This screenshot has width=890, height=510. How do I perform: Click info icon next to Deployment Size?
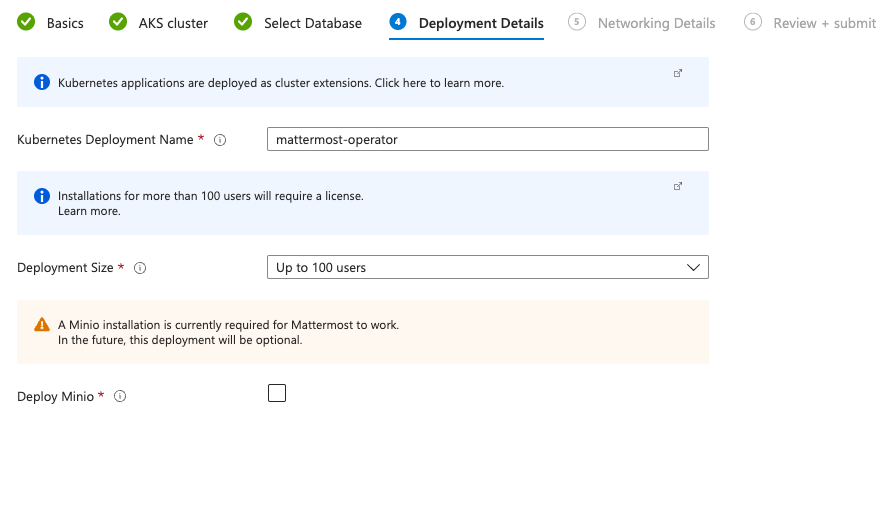pyautogui.click(x=140, y=268)
